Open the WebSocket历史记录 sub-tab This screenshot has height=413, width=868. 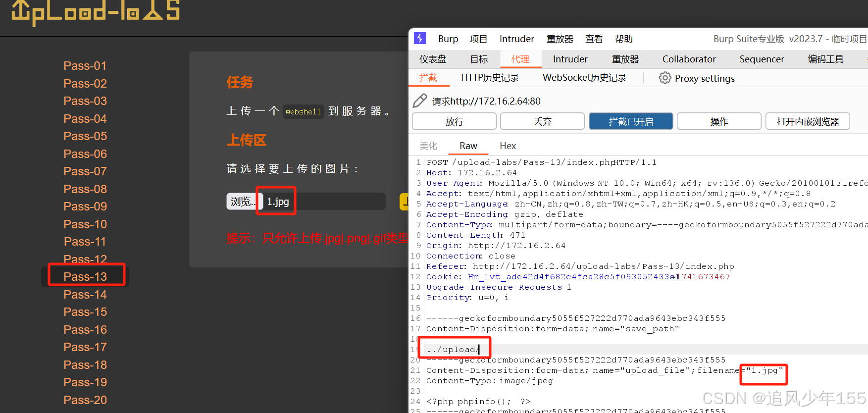pyautogui.click(x=585, y=78)
